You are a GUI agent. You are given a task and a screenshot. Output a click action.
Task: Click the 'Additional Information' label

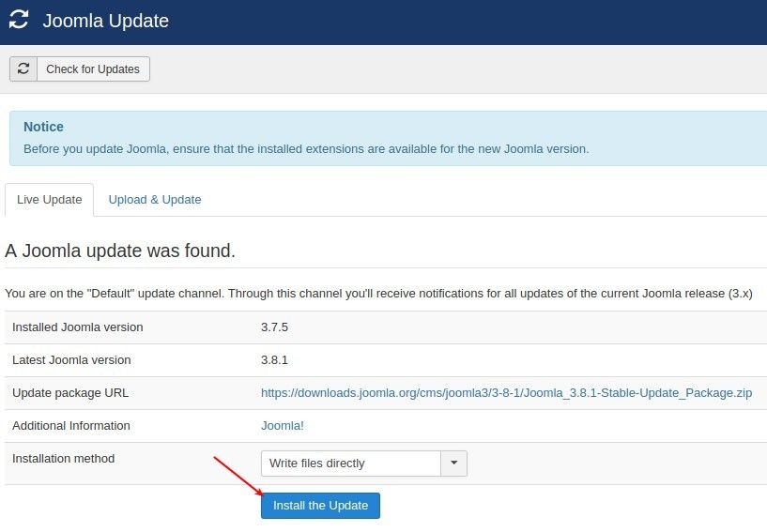click(71, 425)
